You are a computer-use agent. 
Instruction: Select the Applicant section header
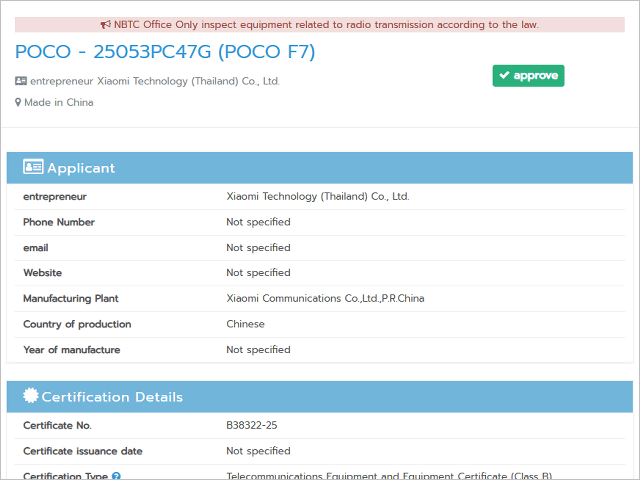(320, 168)
